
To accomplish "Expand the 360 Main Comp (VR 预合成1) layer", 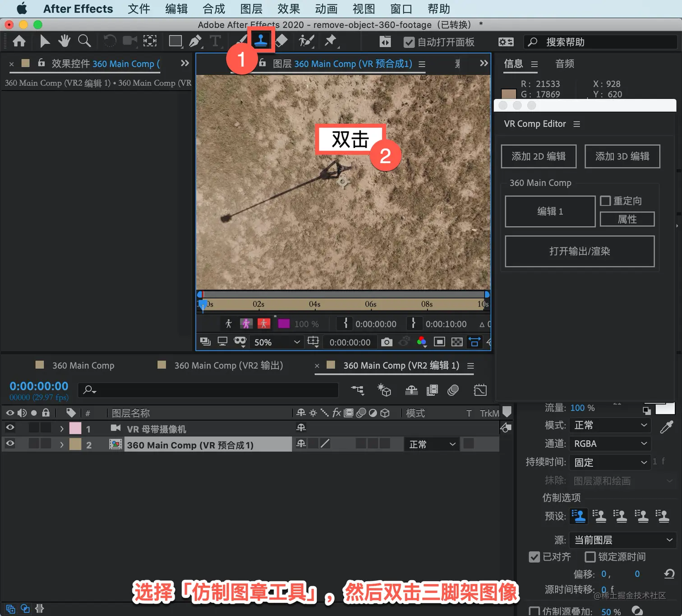I will coord(62,445).
